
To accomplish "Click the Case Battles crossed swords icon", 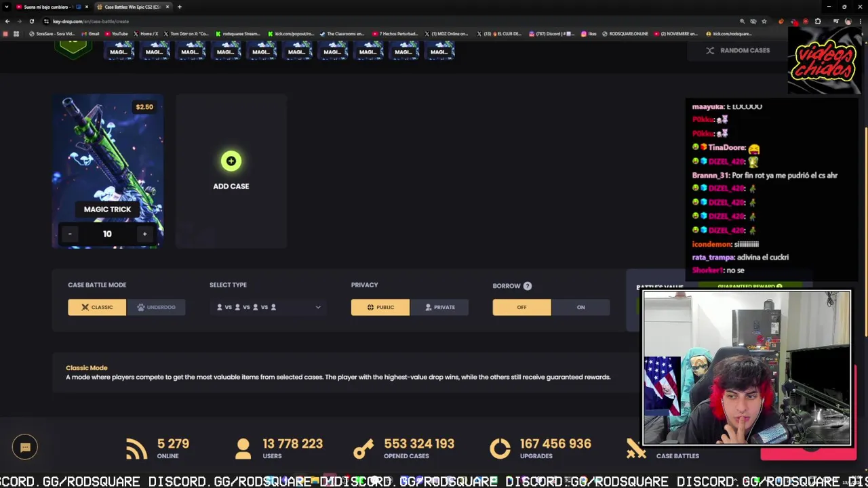I will (x=636, y=449).
